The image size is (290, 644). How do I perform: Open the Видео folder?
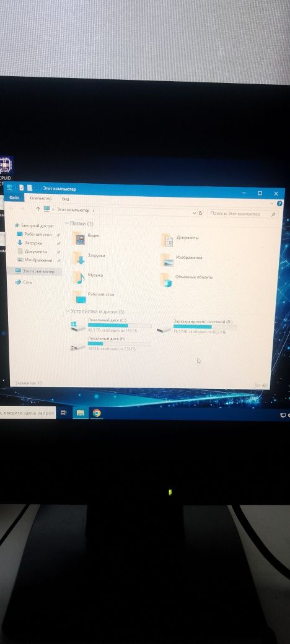click(86, 238)
